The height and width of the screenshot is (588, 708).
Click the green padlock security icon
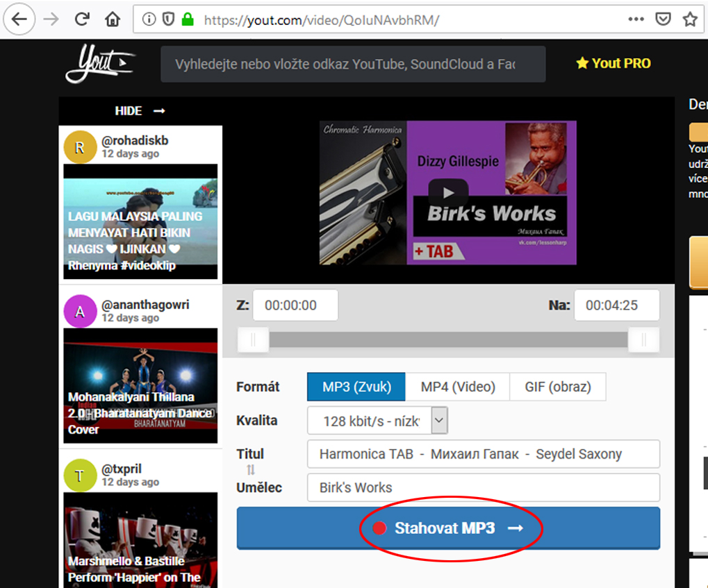click(x=188, y=19)
